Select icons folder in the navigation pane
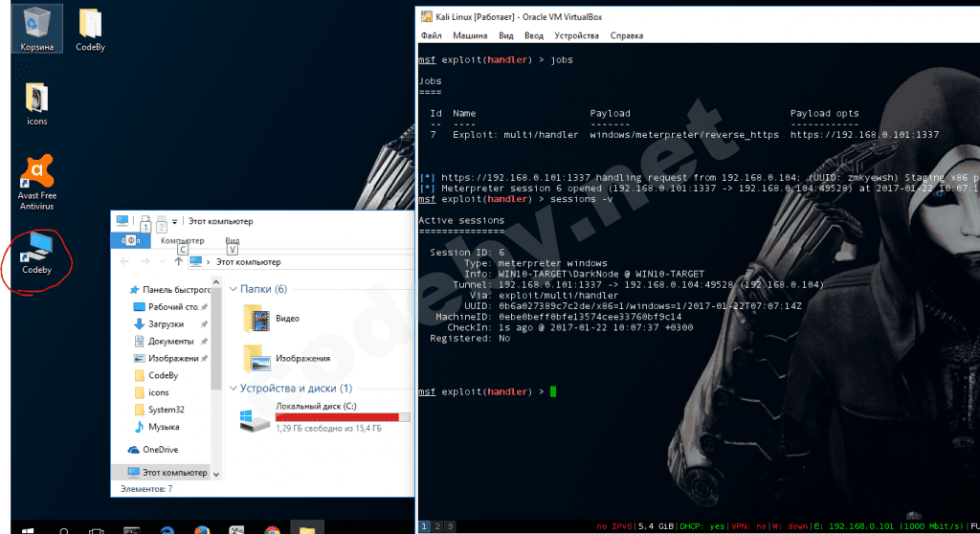Screen dimensions: 980x534 152,392
